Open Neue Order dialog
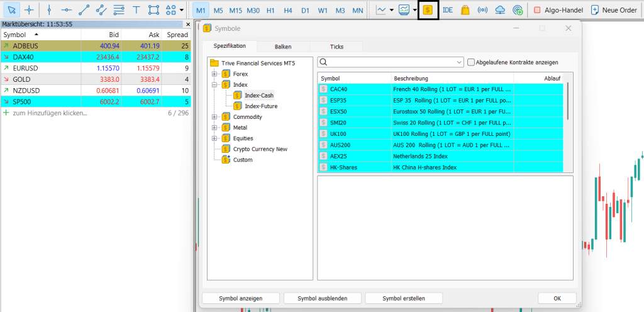The image size is (644, 312). [614, 10]
